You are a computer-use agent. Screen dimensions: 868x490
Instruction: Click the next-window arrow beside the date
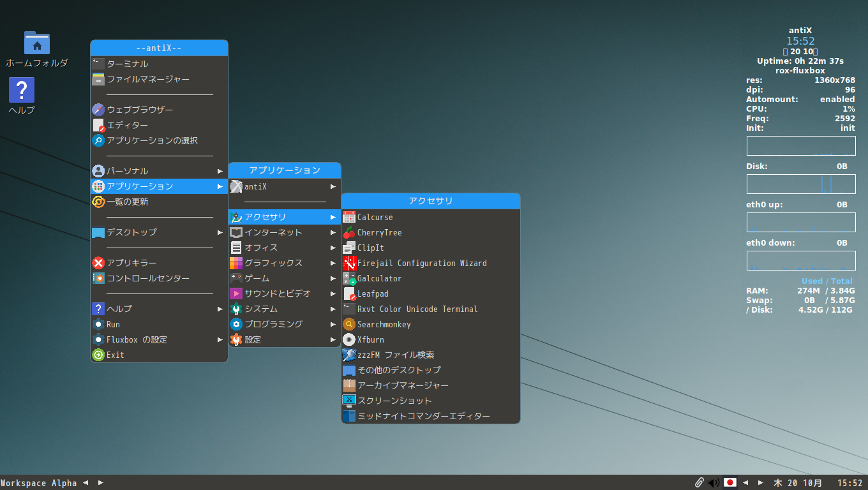point(760,483)
